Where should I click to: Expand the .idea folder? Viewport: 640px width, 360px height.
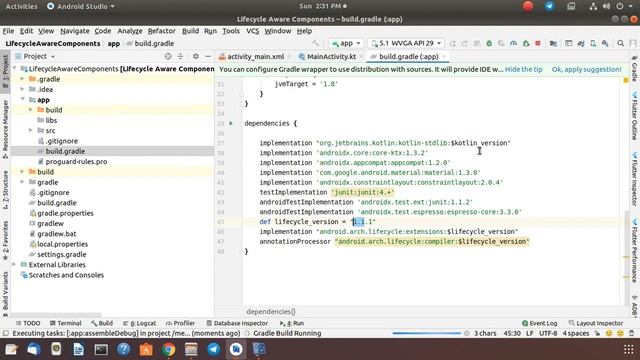tap(22, 89)
